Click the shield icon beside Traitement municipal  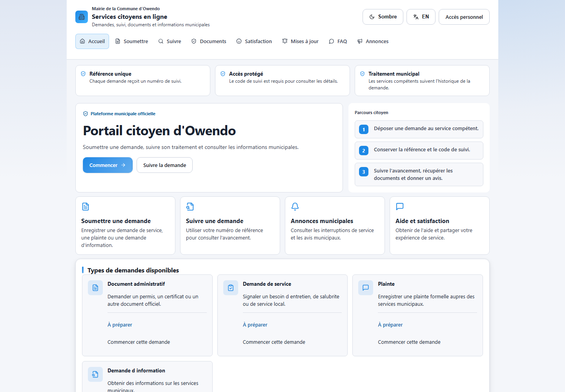coord(363,74)
